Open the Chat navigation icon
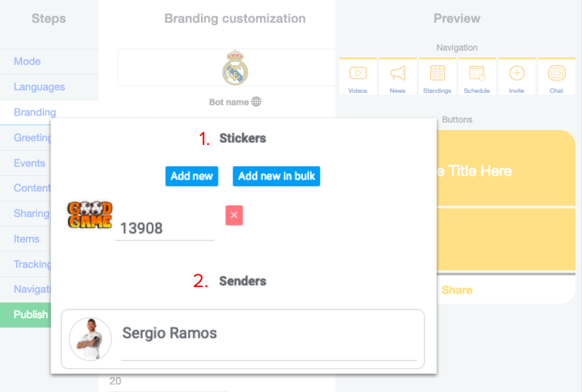Screen dimensions: 582x392 point(556,73)
